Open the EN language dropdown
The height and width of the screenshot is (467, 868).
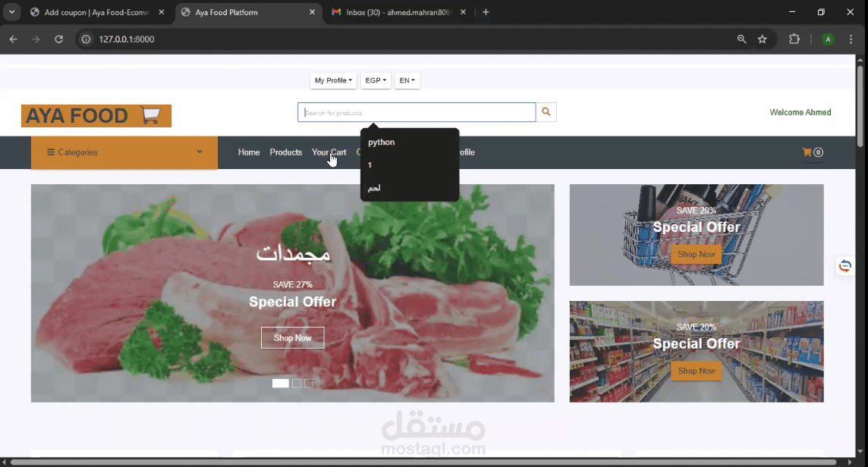(407, 80)
